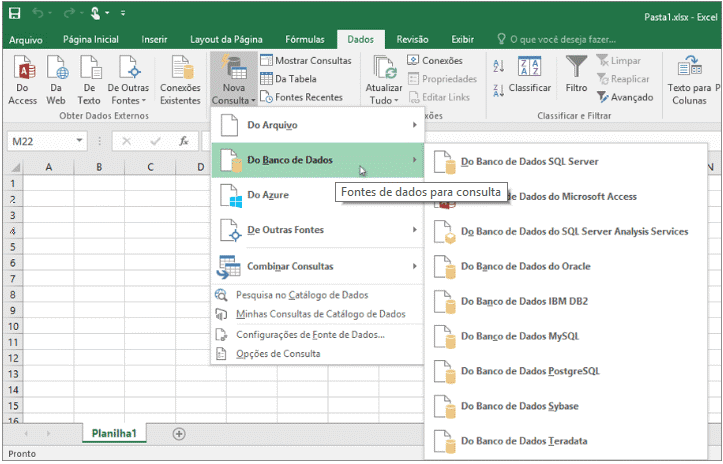Toggle the Filtro funnel button

tap(576, 74)
